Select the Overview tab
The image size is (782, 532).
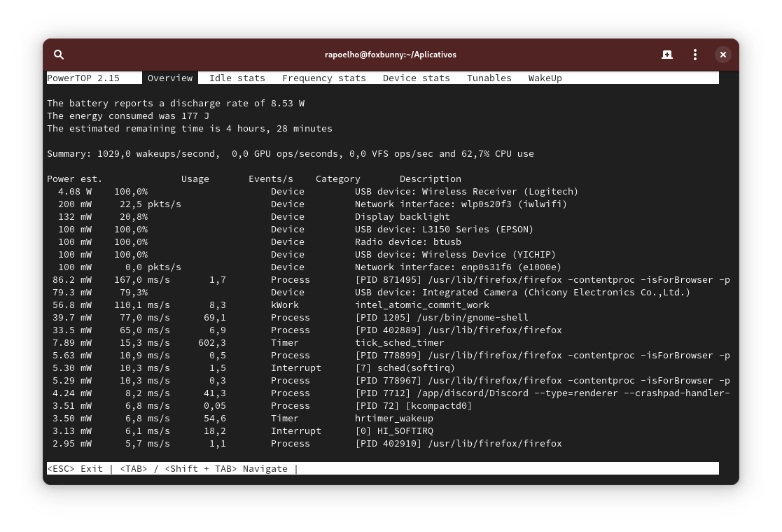[170, 78]
